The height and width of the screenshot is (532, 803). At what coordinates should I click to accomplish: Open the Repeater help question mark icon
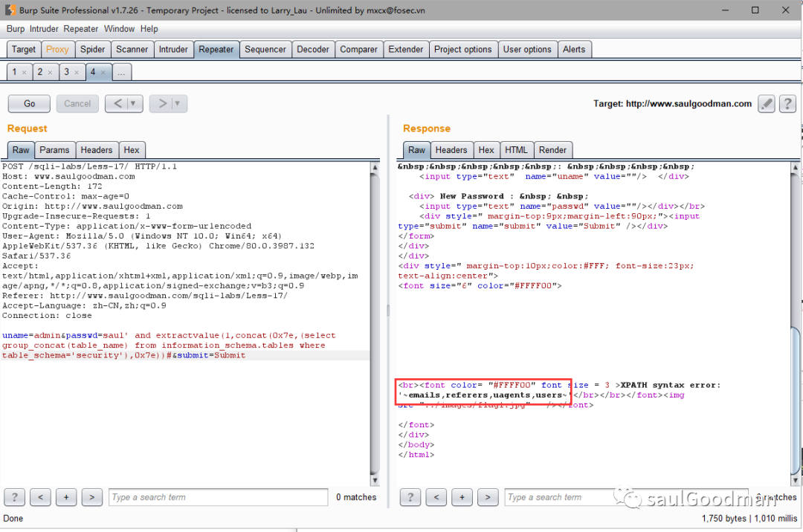pyautogui.click(x=787, y=104)
